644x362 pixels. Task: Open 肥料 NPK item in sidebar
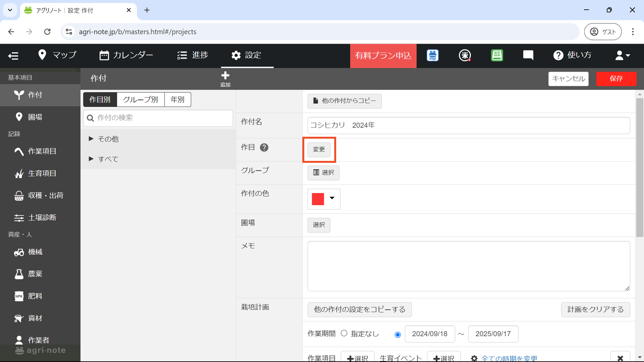point(35,296)
